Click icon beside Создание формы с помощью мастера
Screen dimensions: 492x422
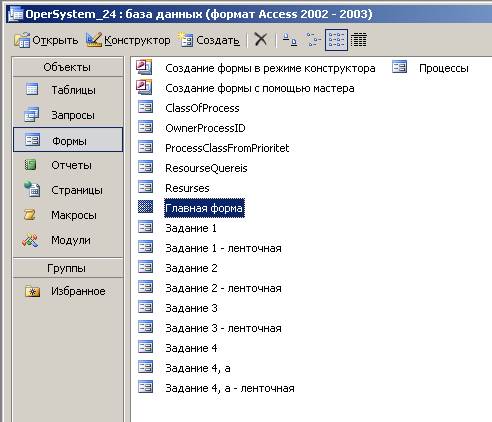pos(144,87)
